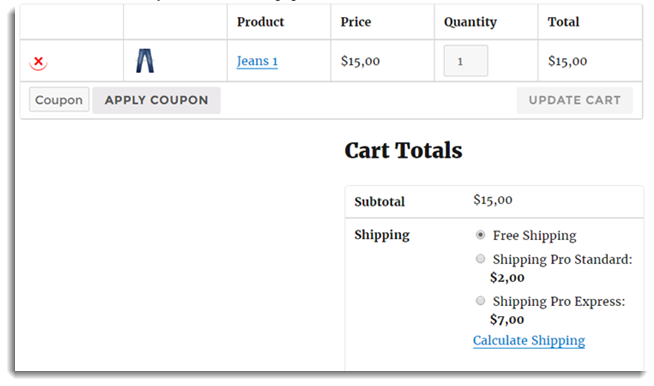
Task: Click the Product column header
Action: (x=260, y=22)
